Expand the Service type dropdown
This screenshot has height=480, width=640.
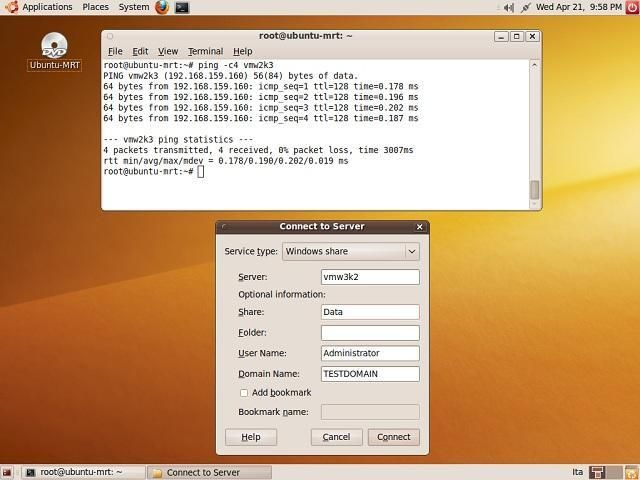click(350, 252)
